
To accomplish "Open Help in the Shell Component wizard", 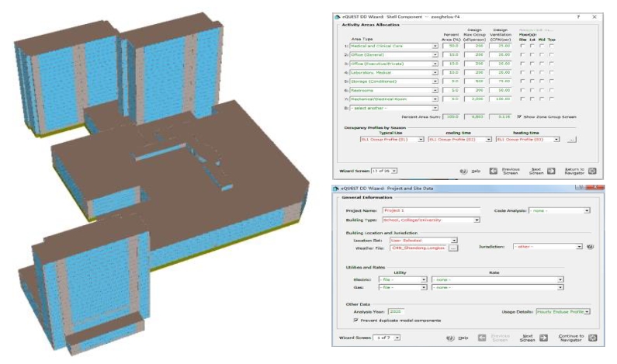I will [463, 170].
